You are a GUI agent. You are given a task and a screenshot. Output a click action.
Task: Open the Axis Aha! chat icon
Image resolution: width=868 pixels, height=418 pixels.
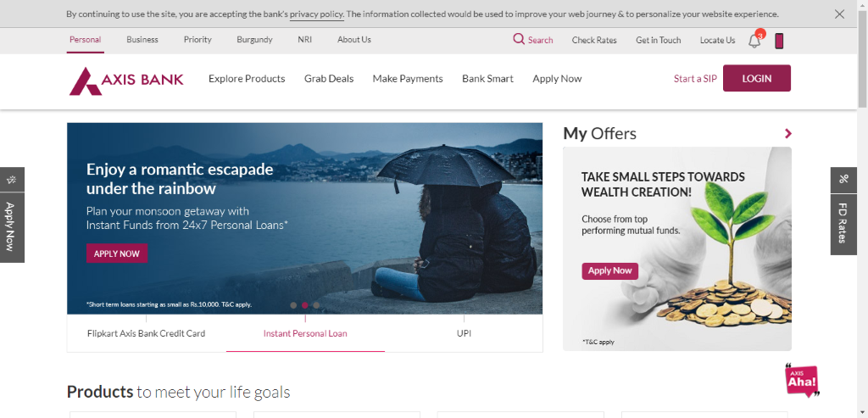point(802,381)
